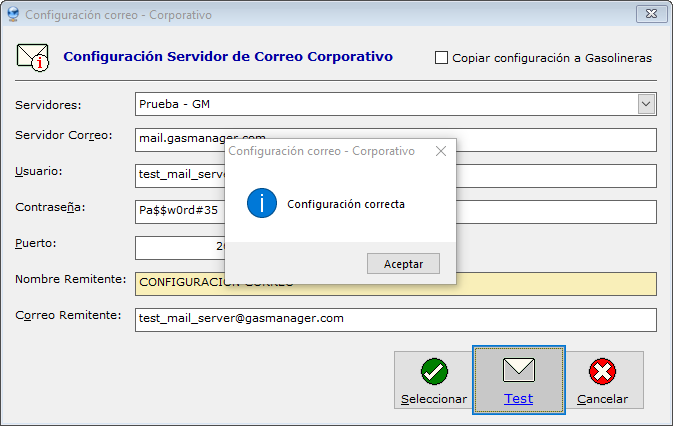Expand the Servidores dropdown arrow
The image size is (673, 426).
click(646, 104)
